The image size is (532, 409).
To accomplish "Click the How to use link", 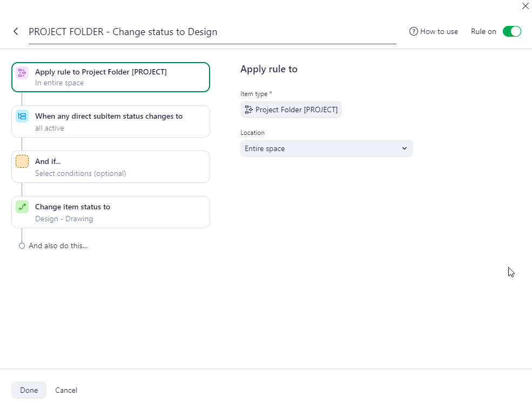I will click(x=439, y=31).
